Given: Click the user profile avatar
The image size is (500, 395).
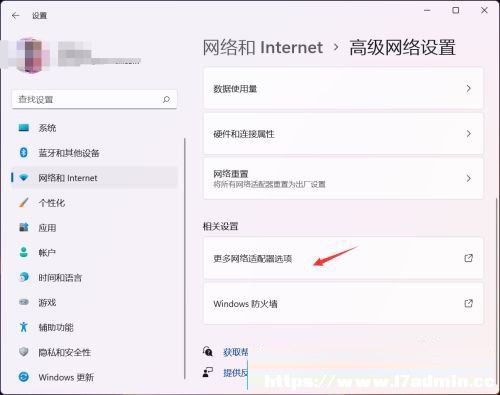Looking at the screenshot, I should (31, 56).
